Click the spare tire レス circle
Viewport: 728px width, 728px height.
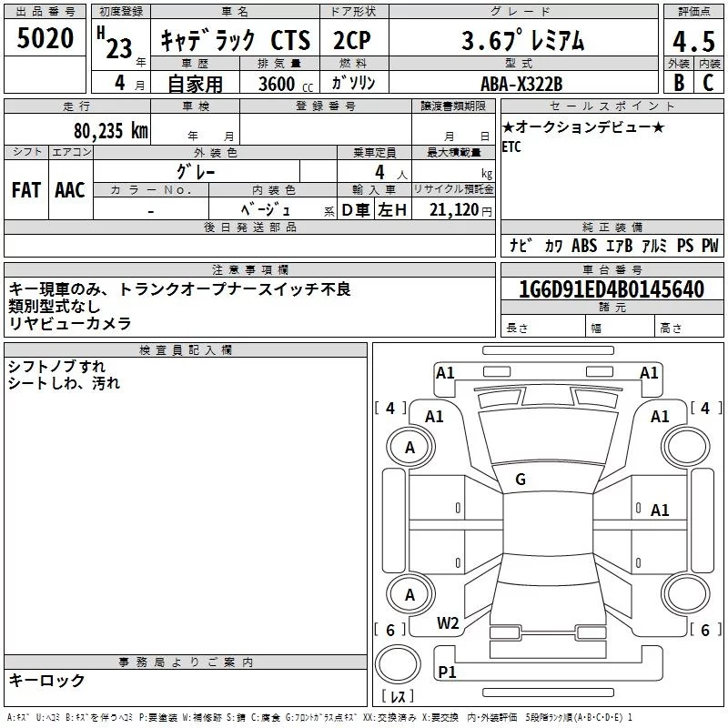tap(398, 664)
